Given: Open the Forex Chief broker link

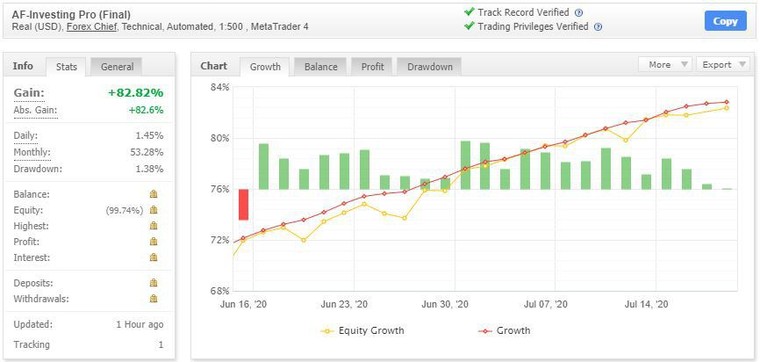Looking at the screenshot, I should [x=92, y=27].
